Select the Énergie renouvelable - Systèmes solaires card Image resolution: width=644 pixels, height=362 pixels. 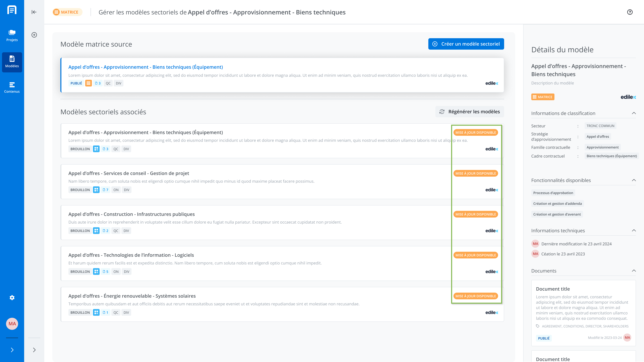282,304
